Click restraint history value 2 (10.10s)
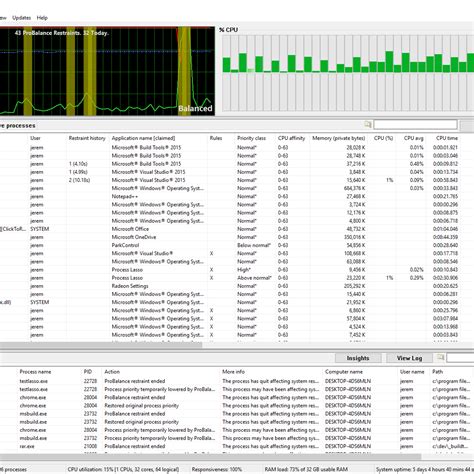Screen dimensions: 474x474 point(79,180)
